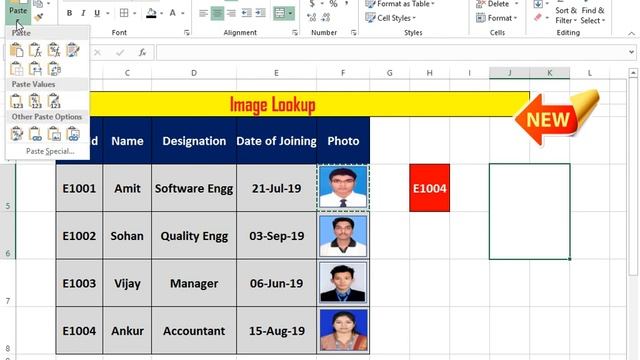Open Alignment settings dialog launcher
640x360 pixels.
295,33
